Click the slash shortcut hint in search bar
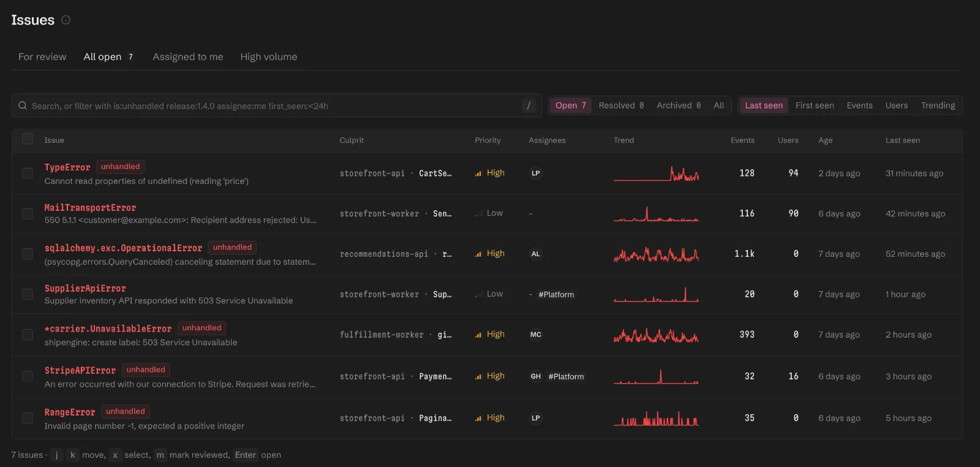 pyautogui.click(x=529, y=105)
